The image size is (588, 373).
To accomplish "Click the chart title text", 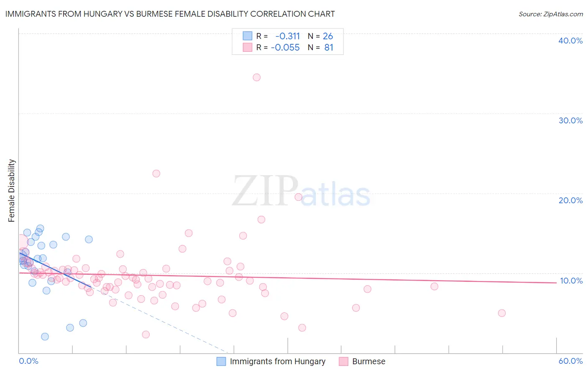I will click(170, 14).
